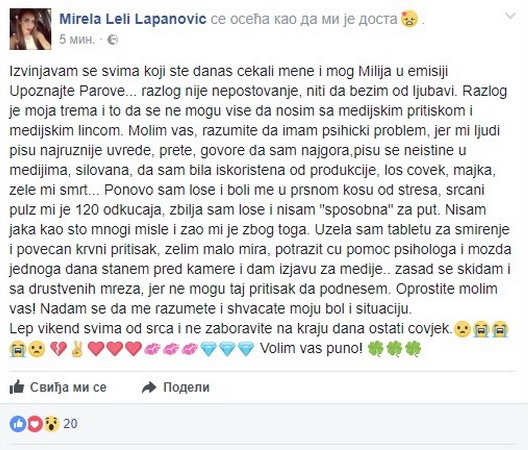Click the tired feeling emoji in header
This screenshot has height=450, width=528.
409,19
